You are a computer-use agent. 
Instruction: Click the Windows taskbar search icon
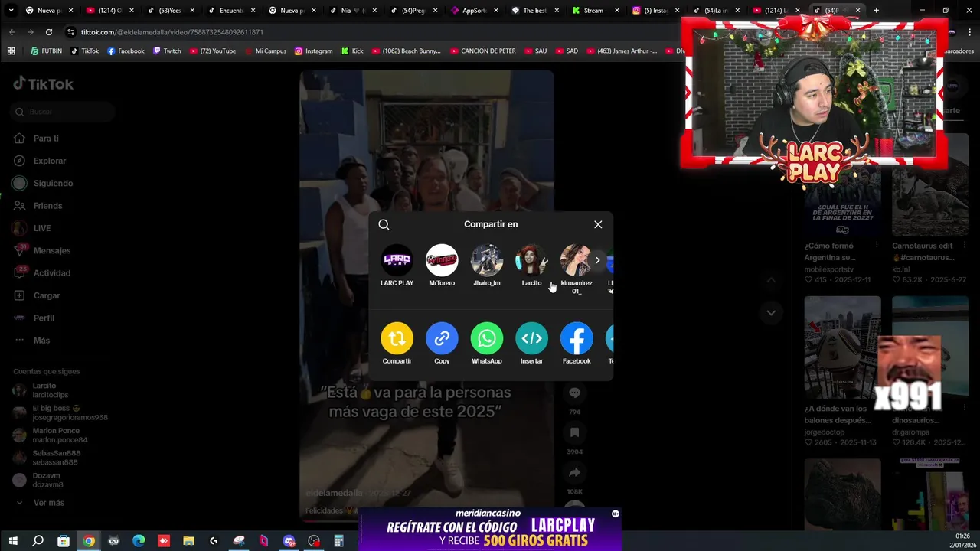point(38,541)
